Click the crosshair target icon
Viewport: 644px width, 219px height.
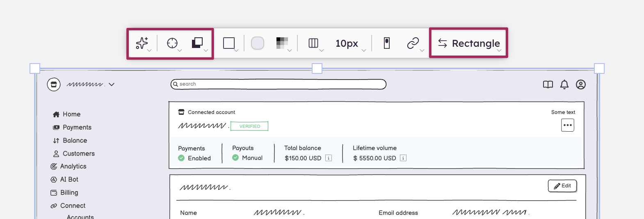click(x=172, y=43)
